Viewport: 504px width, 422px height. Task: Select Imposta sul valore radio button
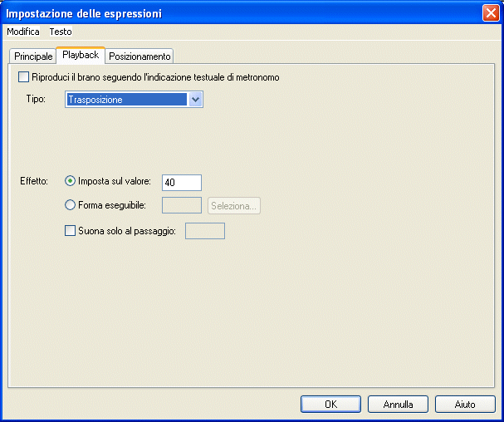click(70, 181)
